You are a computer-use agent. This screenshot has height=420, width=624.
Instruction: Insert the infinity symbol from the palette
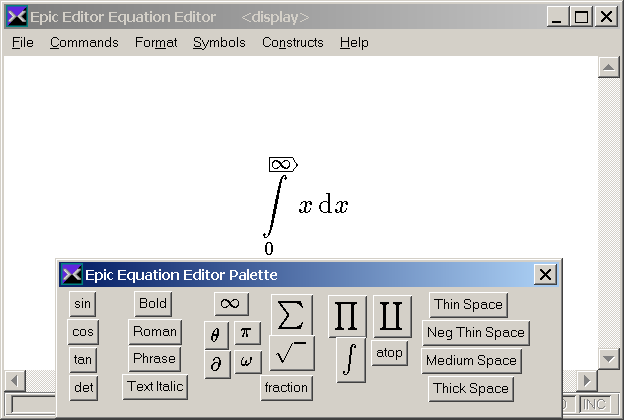231,304
